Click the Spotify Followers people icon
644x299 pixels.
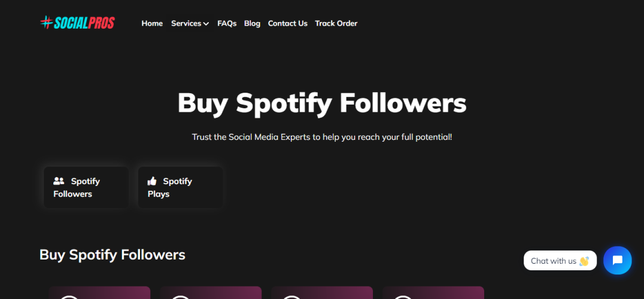(x=59, y=181)
